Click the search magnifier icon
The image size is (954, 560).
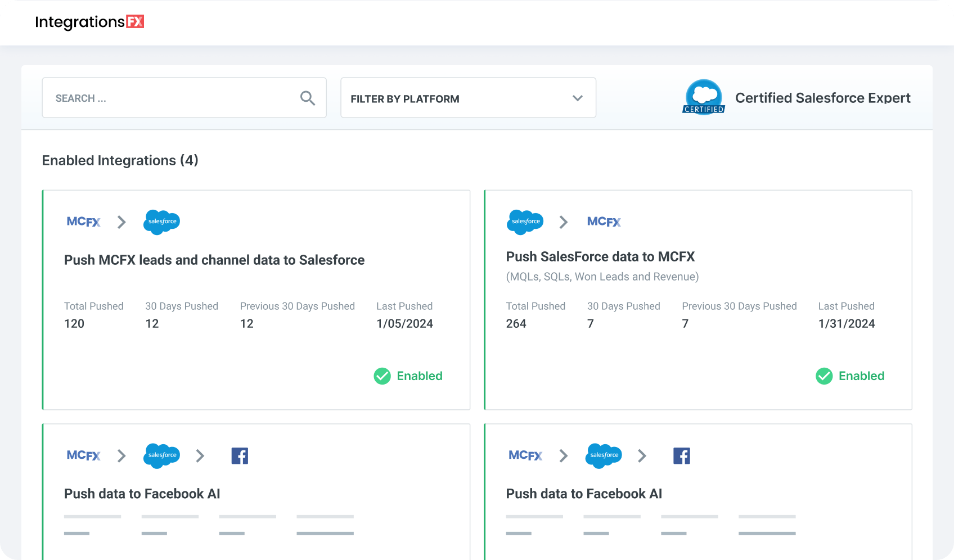(x=308, y=97)
